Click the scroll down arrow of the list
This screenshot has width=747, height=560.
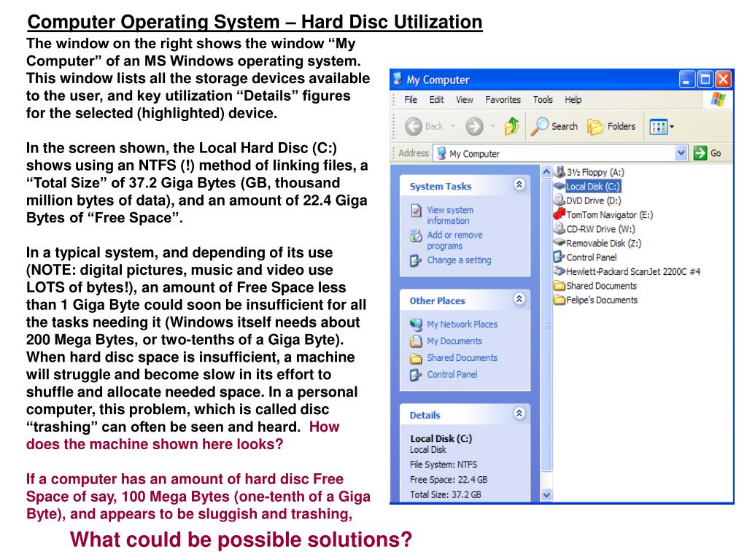(546, 495)
